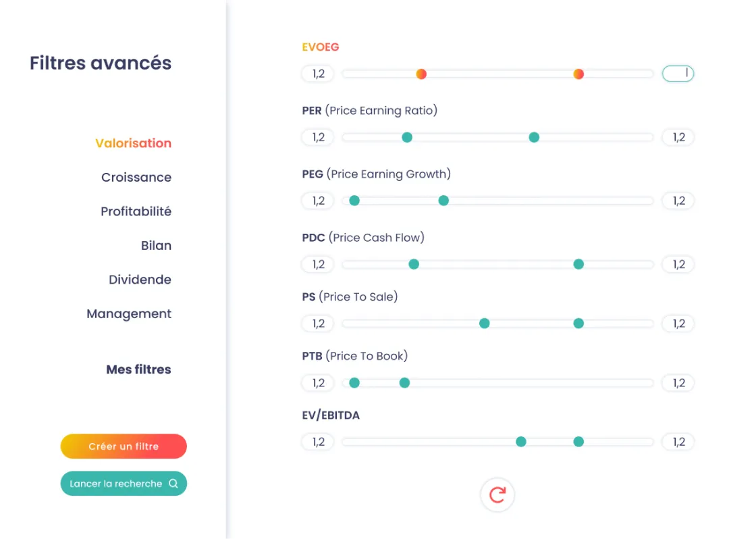Click the Créer un filtre button
The width and height of the screenshot is (756, 539).
[x=124, y=446]
